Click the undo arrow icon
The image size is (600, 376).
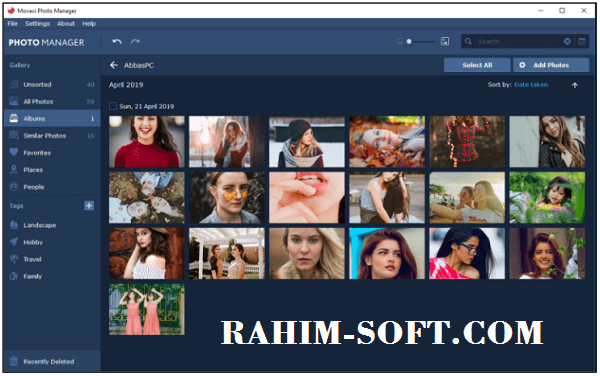coord(117,41)
